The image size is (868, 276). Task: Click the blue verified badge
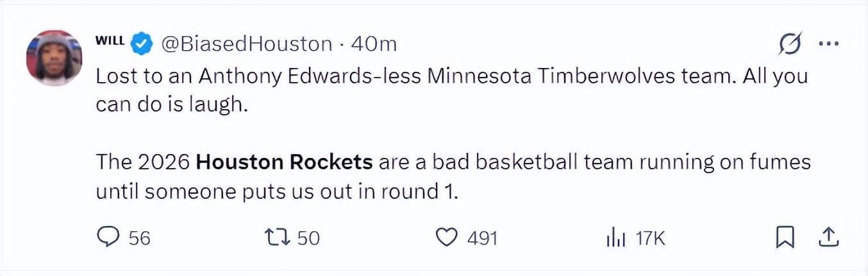click(142, 44)
